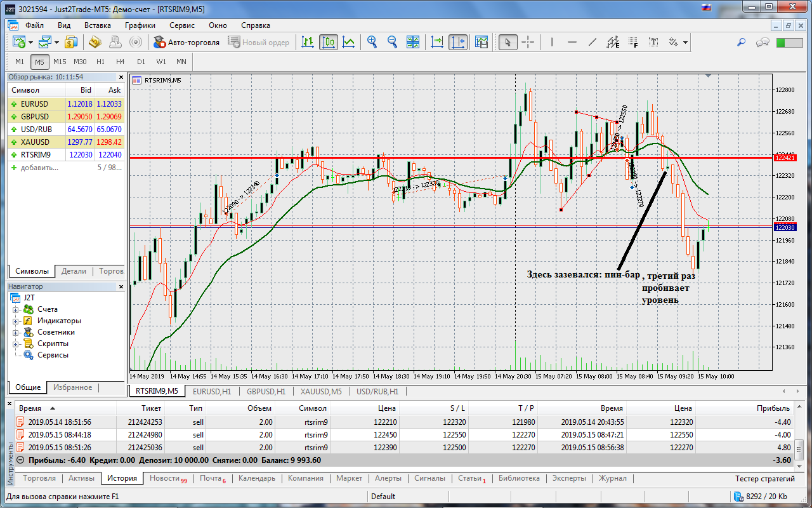Click добавить... to add a symbol
This screenshot has width=812, height=508.
[x=39, y=168]
